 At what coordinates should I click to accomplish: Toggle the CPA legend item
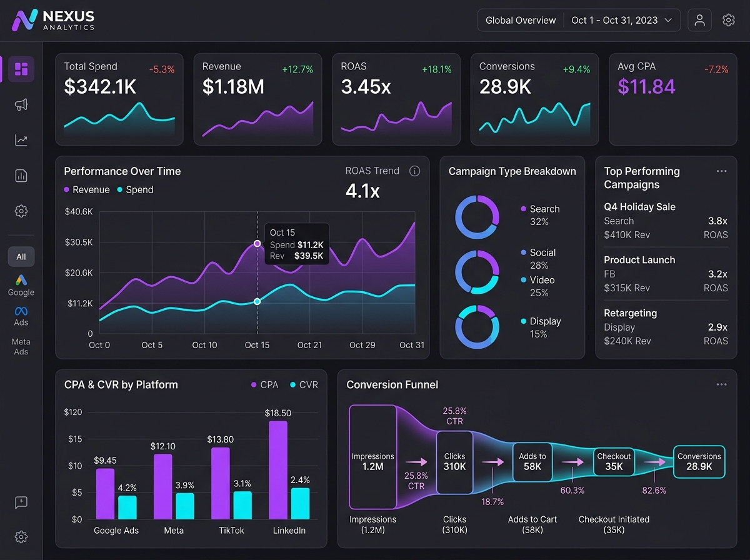click(x=265, y=384)
